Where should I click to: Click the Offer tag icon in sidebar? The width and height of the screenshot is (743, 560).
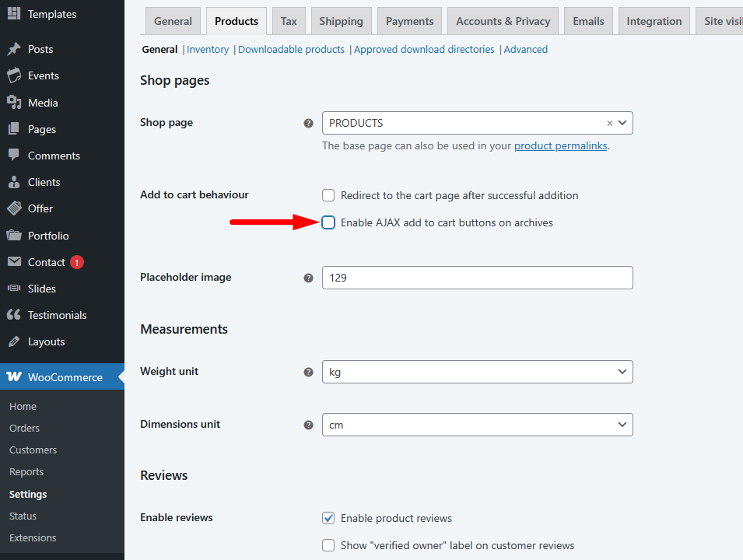(x=14, y=208)
